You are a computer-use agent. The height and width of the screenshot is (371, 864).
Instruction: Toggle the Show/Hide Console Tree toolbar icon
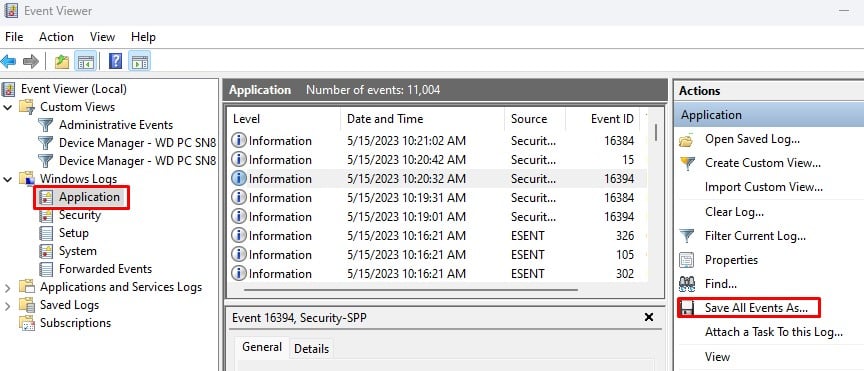coord(85,61)
